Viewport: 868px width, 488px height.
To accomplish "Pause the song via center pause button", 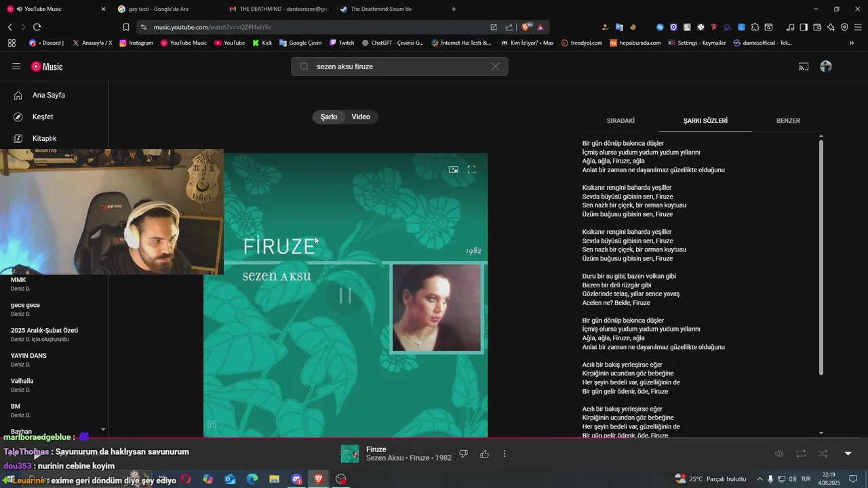I will (x=345, y=296).
